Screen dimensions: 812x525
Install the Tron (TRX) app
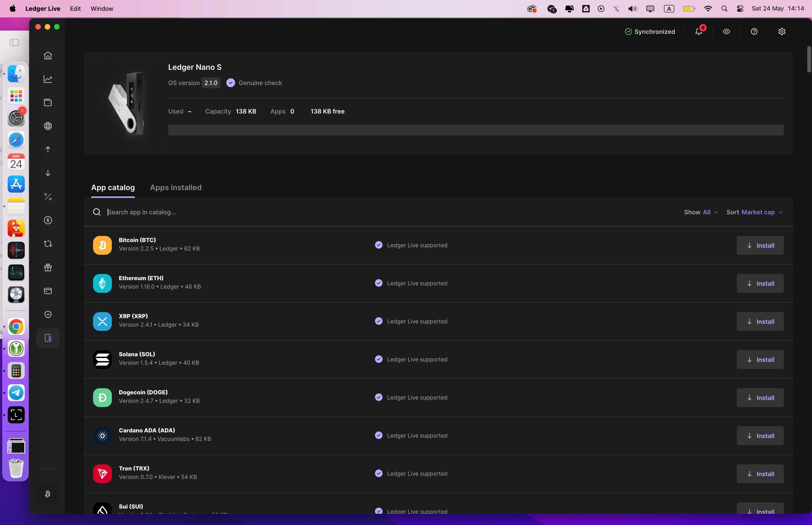[760, 474]
